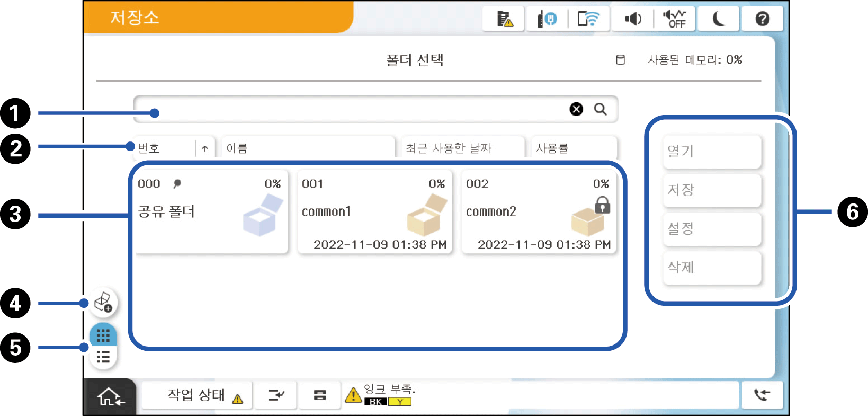Screen dimensions: 868x416
Task: Click the magnifier search icon
Action: [x=600, y=109]
